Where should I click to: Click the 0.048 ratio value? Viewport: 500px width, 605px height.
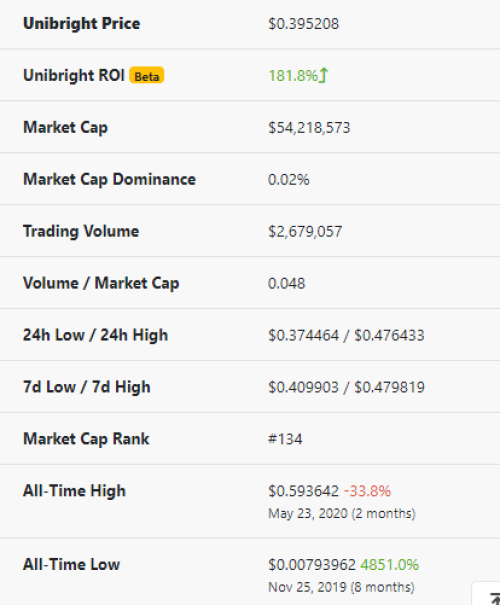click(287, 284)
